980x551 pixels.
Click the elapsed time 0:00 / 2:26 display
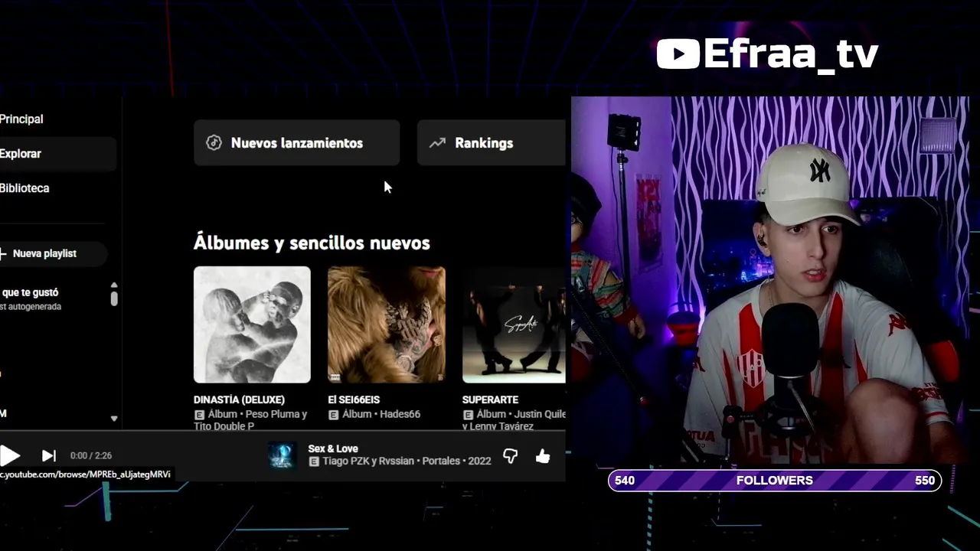[91, 455]
